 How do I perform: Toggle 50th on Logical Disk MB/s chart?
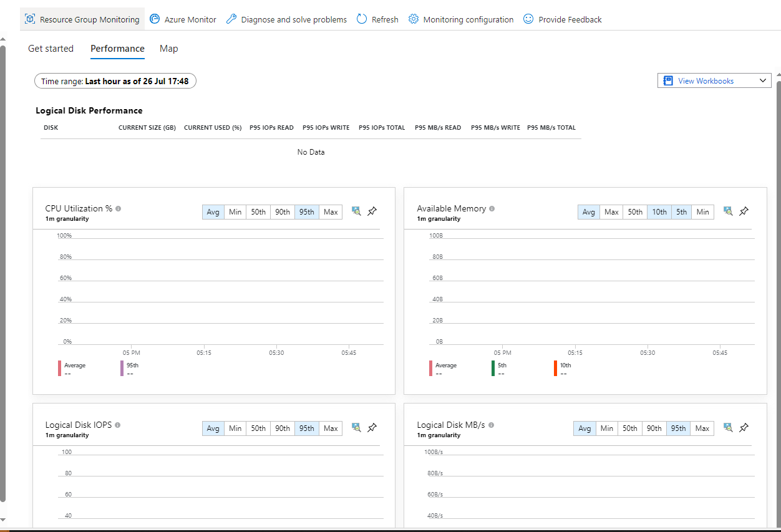click(x=630, y=428)
